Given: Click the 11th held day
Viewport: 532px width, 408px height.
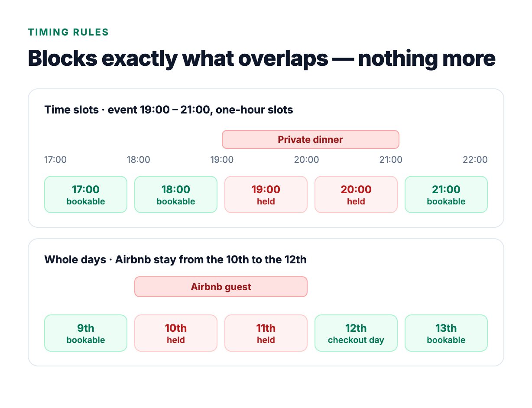Looking at the screenshot, I should click(266, 333).
